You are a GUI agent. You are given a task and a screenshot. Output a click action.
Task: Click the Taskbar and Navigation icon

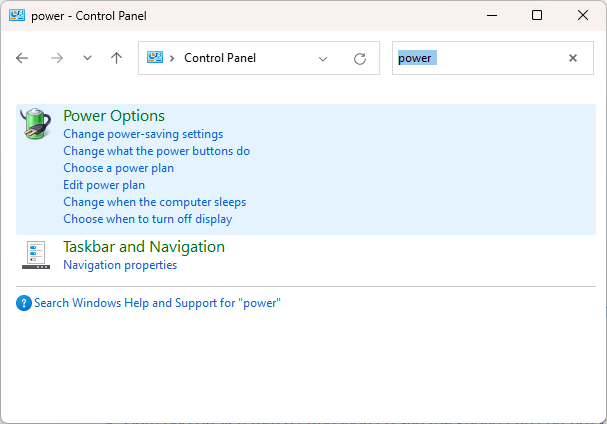click(36, 255)
